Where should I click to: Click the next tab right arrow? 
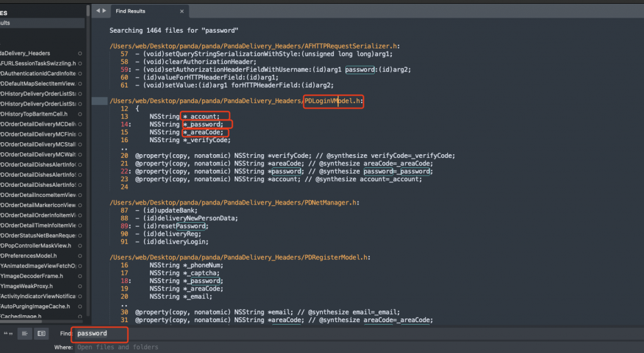coord(103,11)
